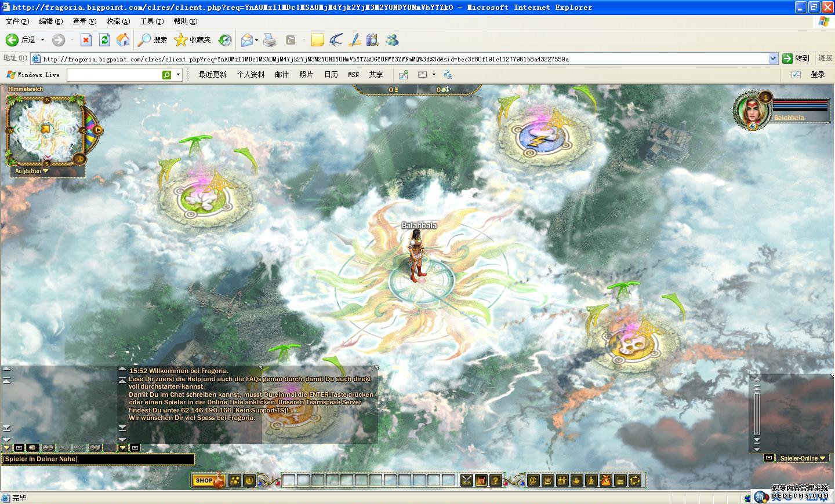Click the coin icon next to gold nuggets
Screen dimensions: 835x504
(x=249, y=480)
